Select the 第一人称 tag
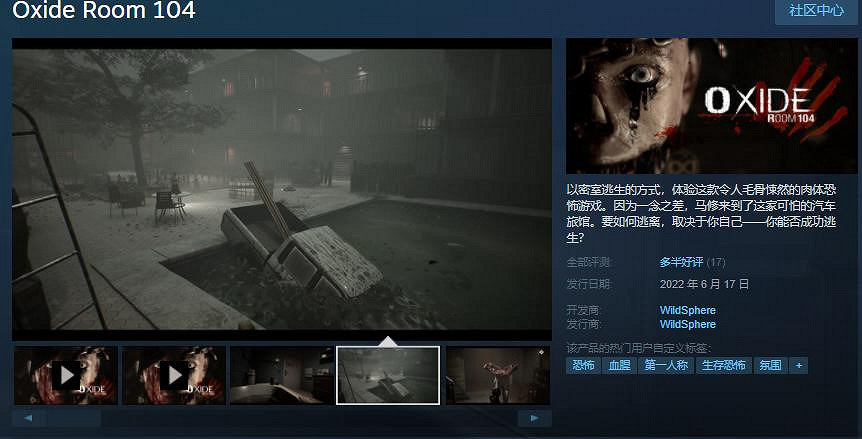Viewport: 862px width, 439px height. click(666, 365)
